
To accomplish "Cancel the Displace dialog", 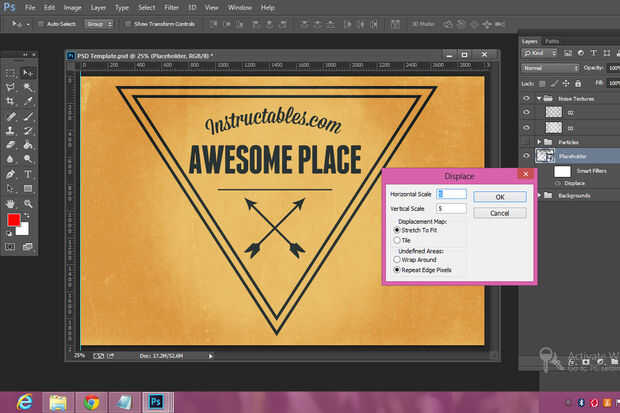I will (499, 213).
